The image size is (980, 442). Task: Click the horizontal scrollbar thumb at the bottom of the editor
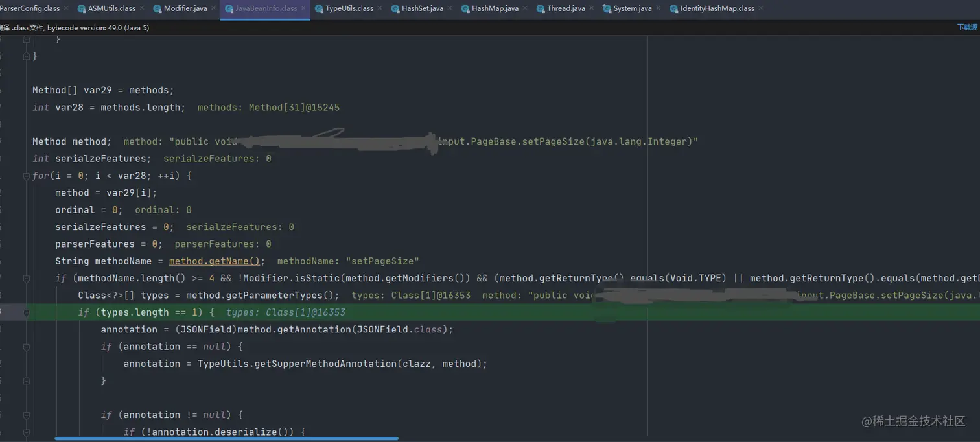tap(226, 439)
